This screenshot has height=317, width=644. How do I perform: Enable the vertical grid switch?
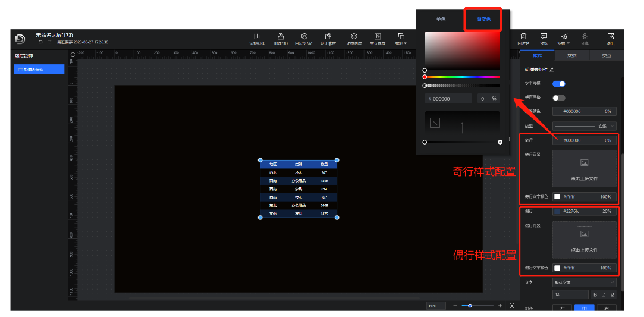click(558, 98)
